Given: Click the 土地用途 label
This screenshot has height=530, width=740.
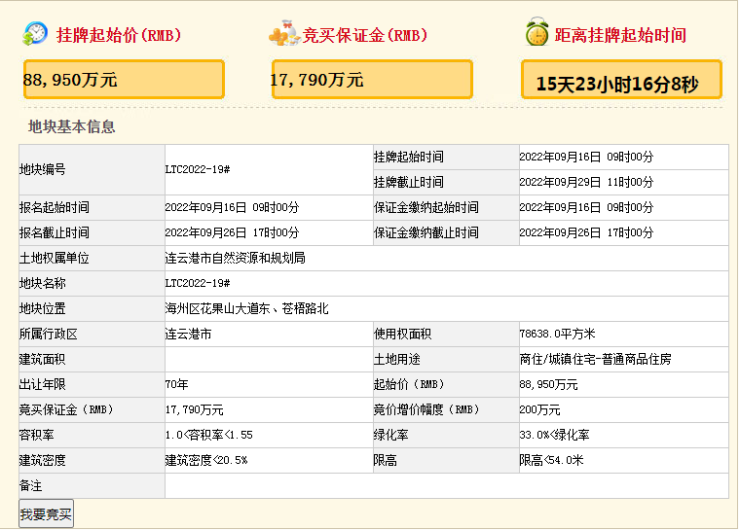Looking at the screenshot, I should [x=397, y=360].
